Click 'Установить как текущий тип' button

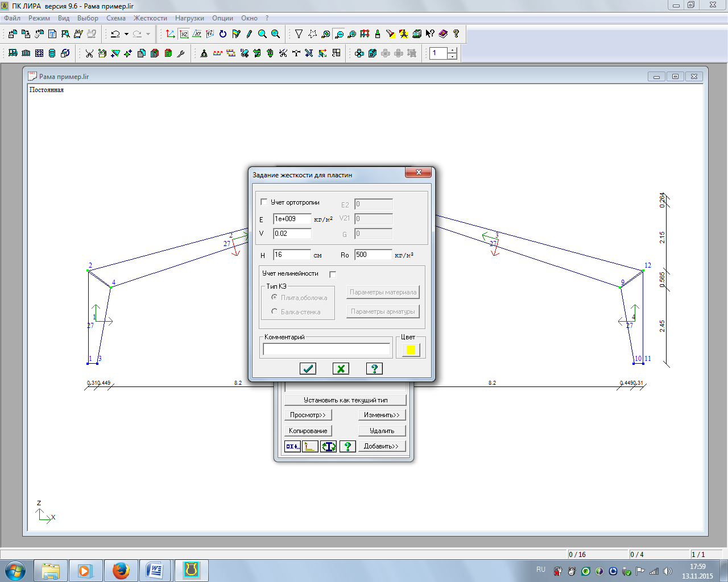(x=345, y=400)
